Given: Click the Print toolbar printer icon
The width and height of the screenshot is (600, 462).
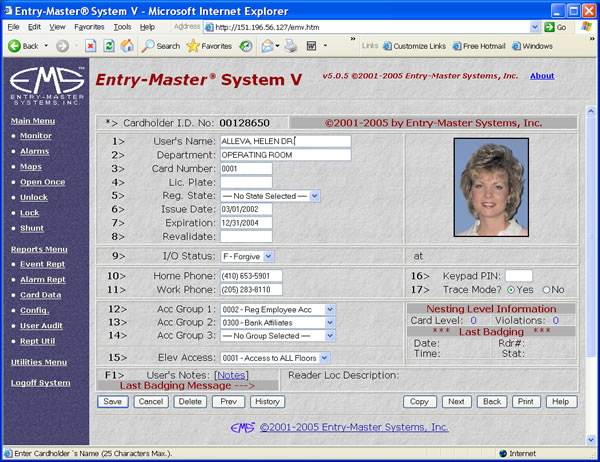Looking at the screenshot, I should coord(291,46).
